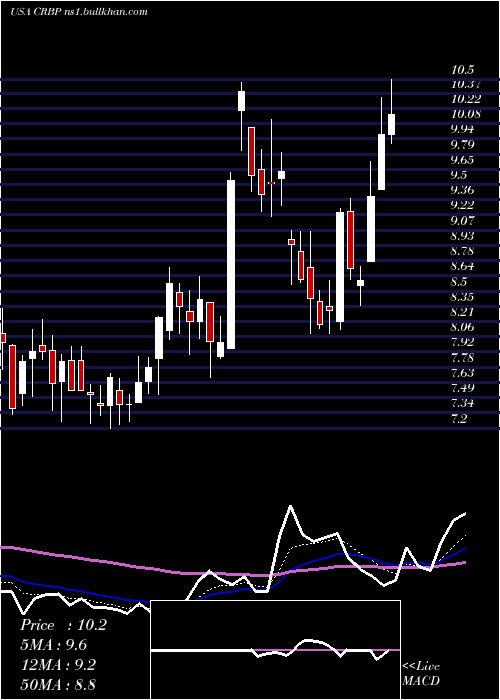The width and height of the screenshot is (500, 700).
Task: Click the 'Price : 10.2' readout
Action: pyautogui.click(x=63, y=625)
